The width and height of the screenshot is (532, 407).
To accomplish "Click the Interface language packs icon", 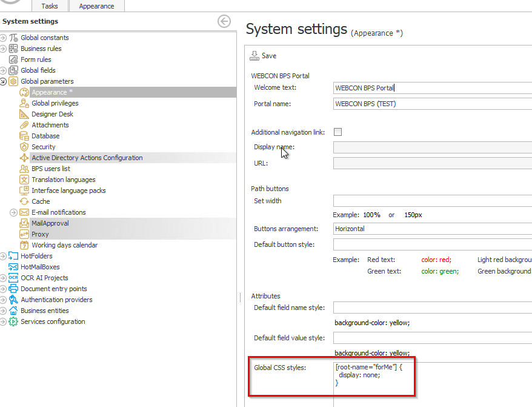I will (x=24, y=190).
